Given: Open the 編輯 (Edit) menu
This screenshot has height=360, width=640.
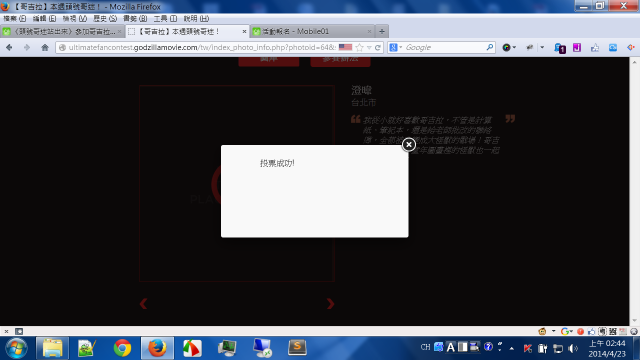Looking at the screenshot, I should point(44,19).
